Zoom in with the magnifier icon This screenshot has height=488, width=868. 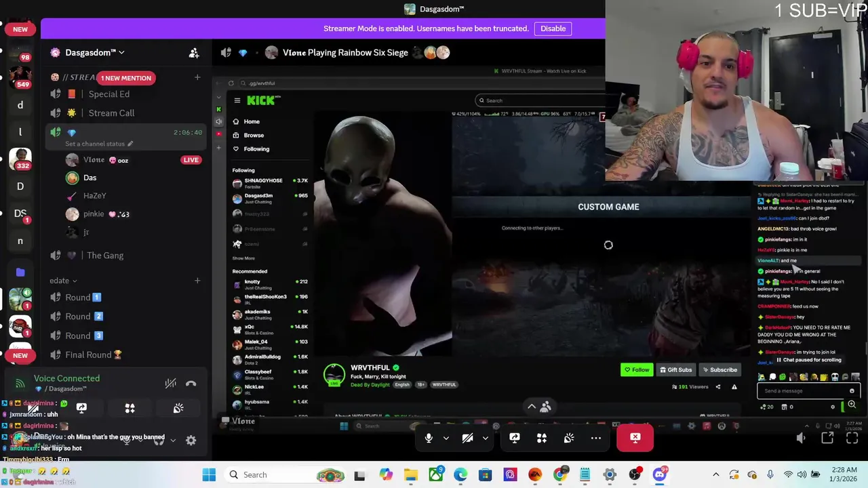(x=852, y=405)
